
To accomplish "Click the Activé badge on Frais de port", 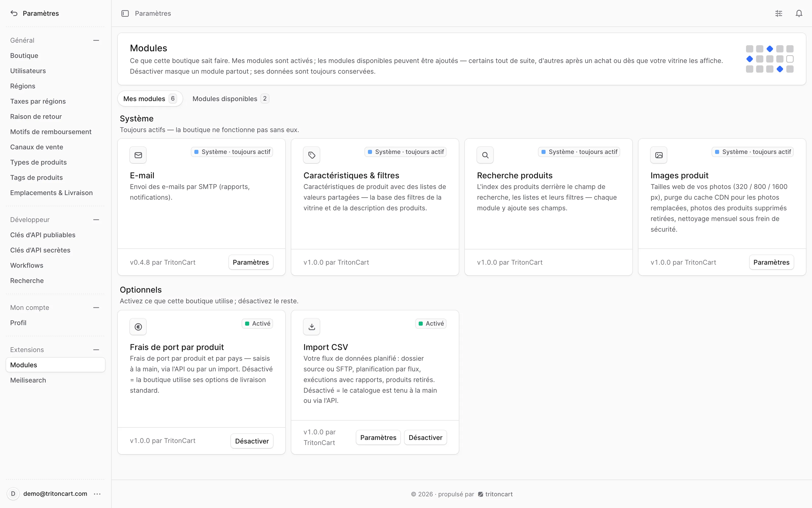I will [x=257, y=324].
